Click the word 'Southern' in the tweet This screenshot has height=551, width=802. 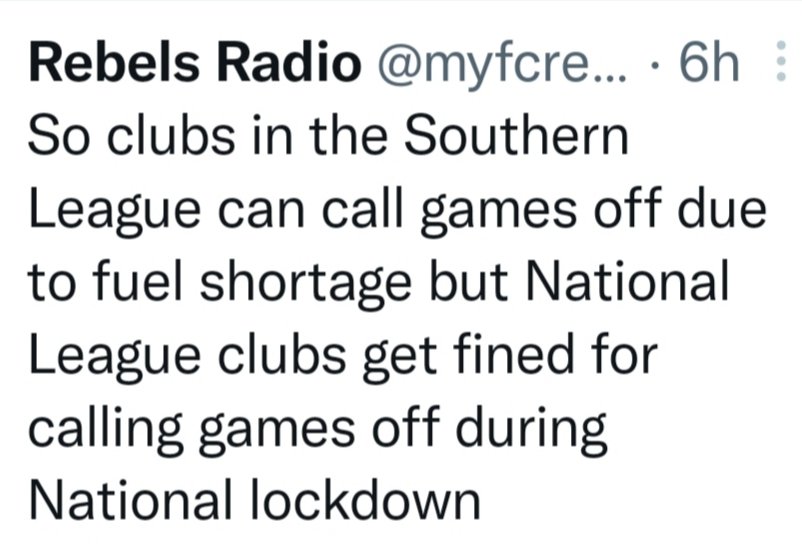click(517, 136)
